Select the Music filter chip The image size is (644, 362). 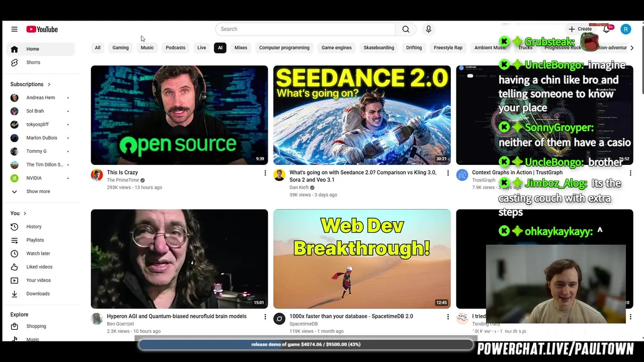click(147, 48)
